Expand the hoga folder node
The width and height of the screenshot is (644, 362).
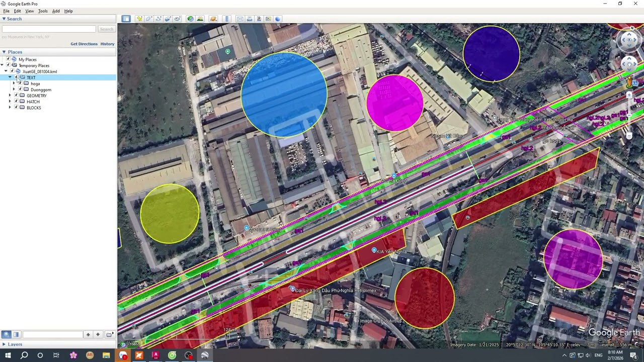[x=14, y=83]
